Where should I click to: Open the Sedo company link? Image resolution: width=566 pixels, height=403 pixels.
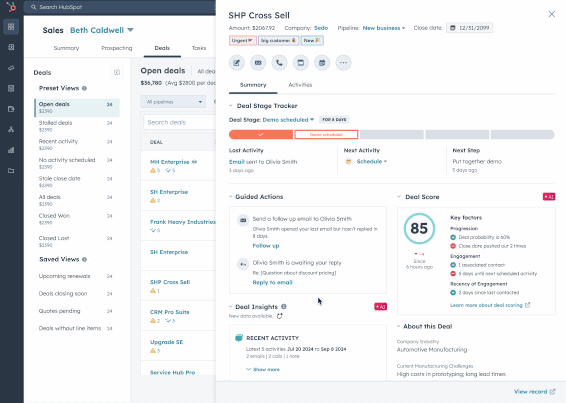point(321,28)
